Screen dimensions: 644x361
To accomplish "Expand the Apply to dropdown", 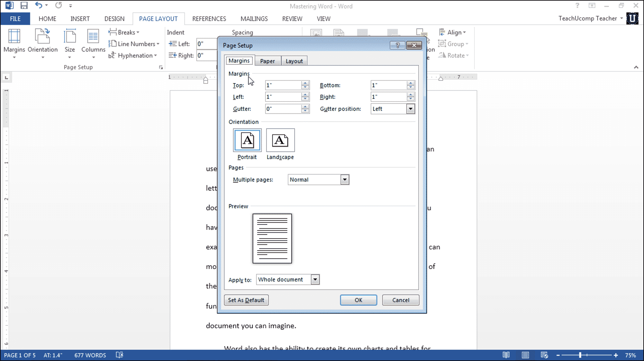I will click(315, 279).
